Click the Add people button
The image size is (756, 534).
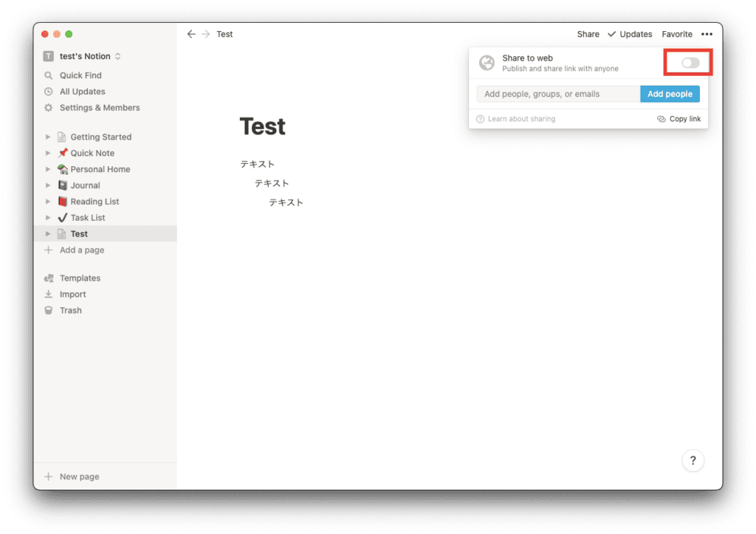point(670,94)
